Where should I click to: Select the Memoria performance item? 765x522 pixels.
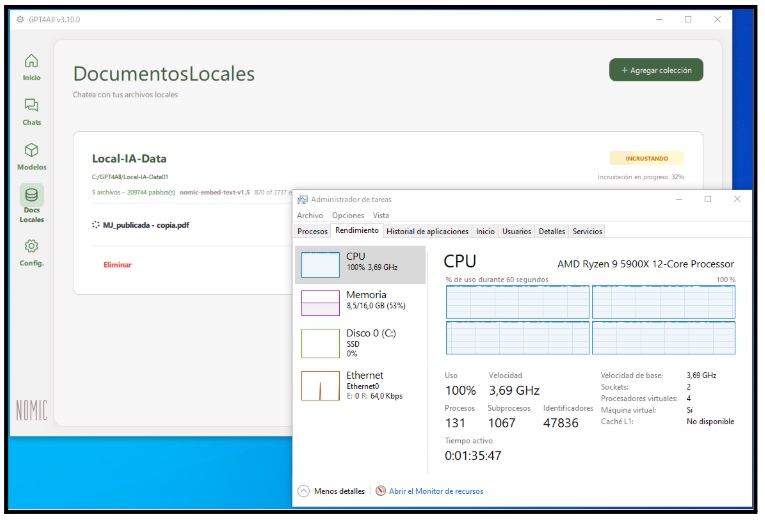click(360, 301)
